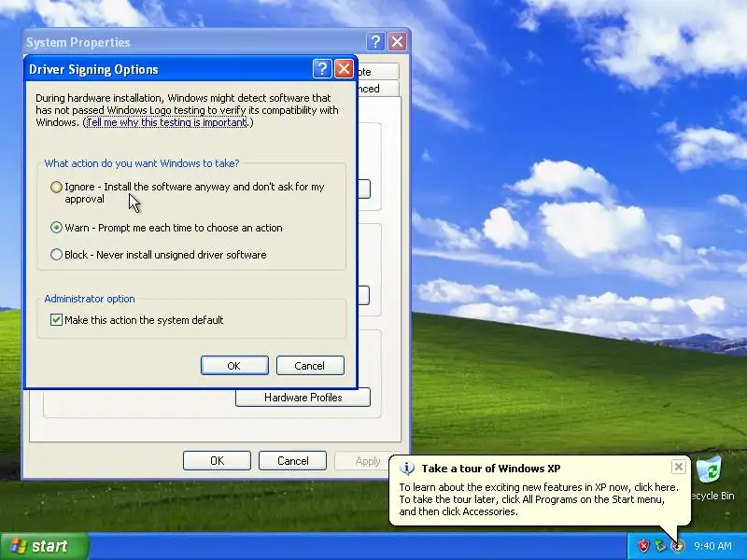Click the balloon information icon
Viewport: 747px width, 560px height.
point(407,469)
